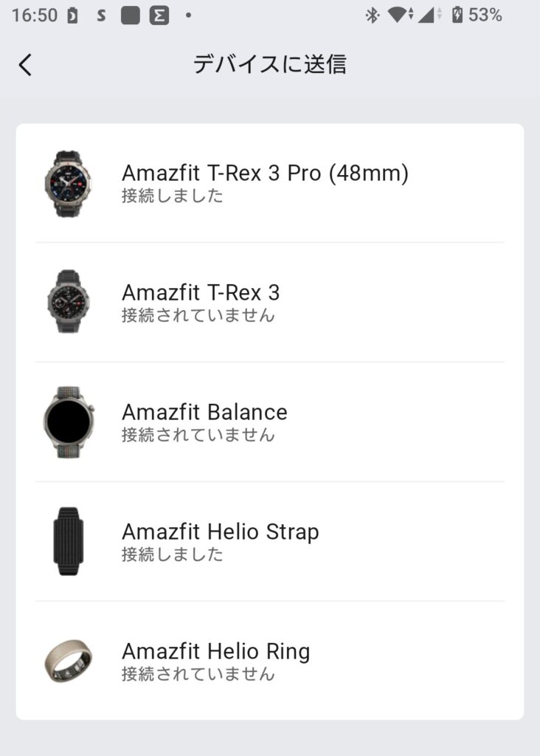The image size is (540, 756).
Task: Tap the Wi-Fi signal status icon
Action: [x=400, y=15]
